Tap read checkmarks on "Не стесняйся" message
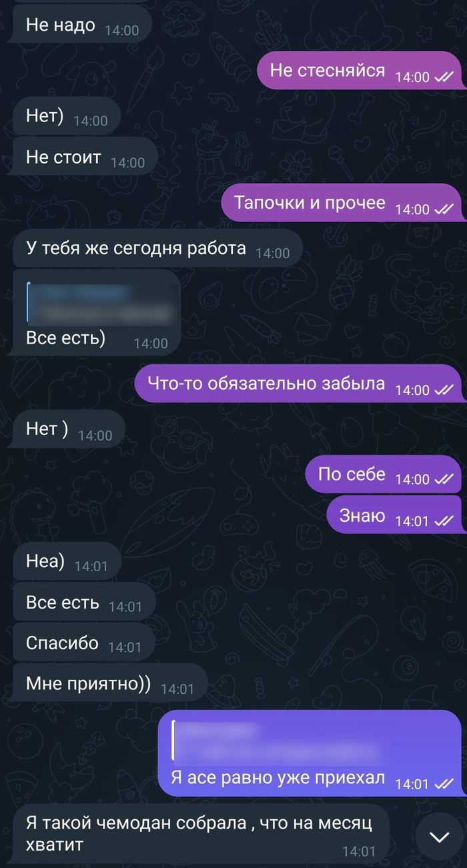The width and height of the screenshot is (467, 868). tap(444, 78)
